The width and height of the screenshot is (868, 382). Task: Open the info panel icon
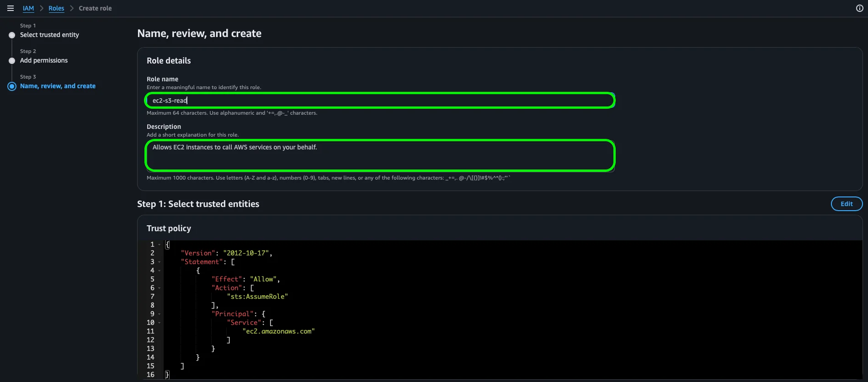pos(859,8)
